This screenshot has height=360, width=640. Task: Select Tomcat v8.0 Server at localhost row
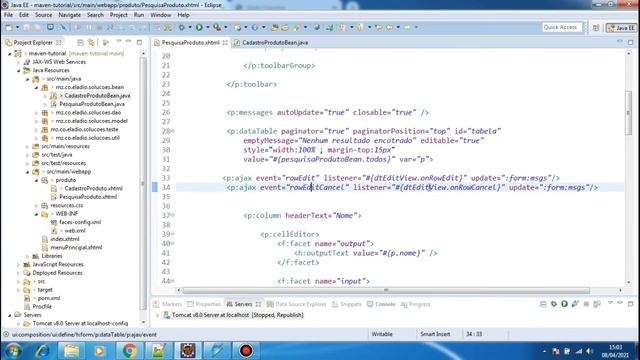coord(238,315)
